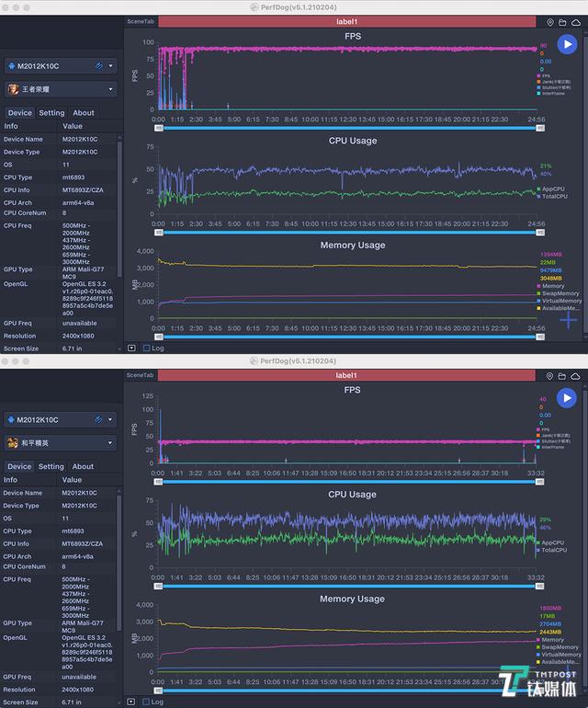
Task: Click the folder icon in lower window toolbar
Action: point(562,376)
